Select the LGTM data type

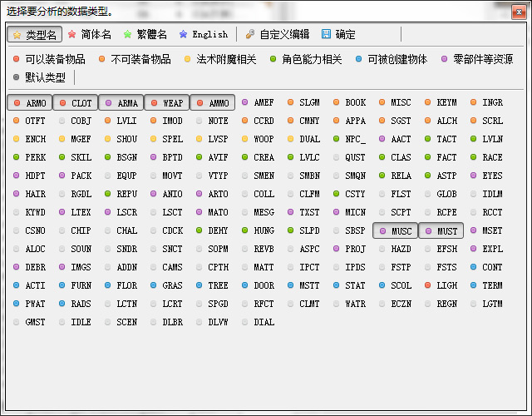486,304
